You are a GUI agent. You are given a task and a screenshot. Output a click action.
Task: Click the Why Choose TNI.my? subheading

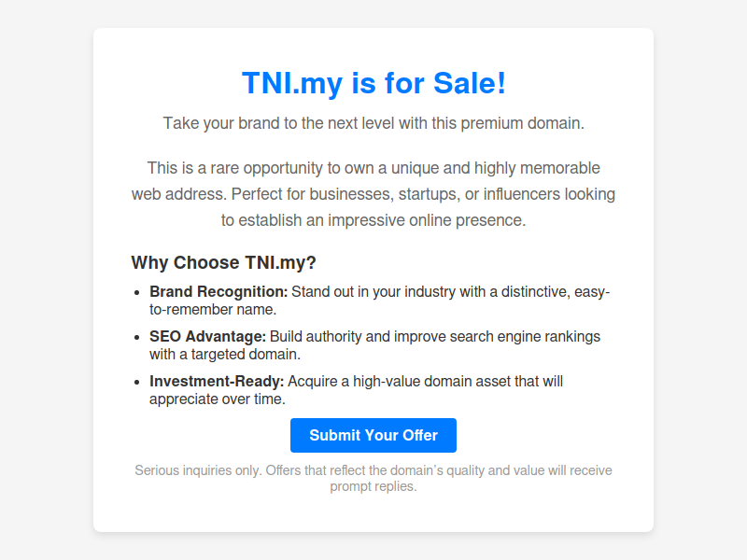223,262
